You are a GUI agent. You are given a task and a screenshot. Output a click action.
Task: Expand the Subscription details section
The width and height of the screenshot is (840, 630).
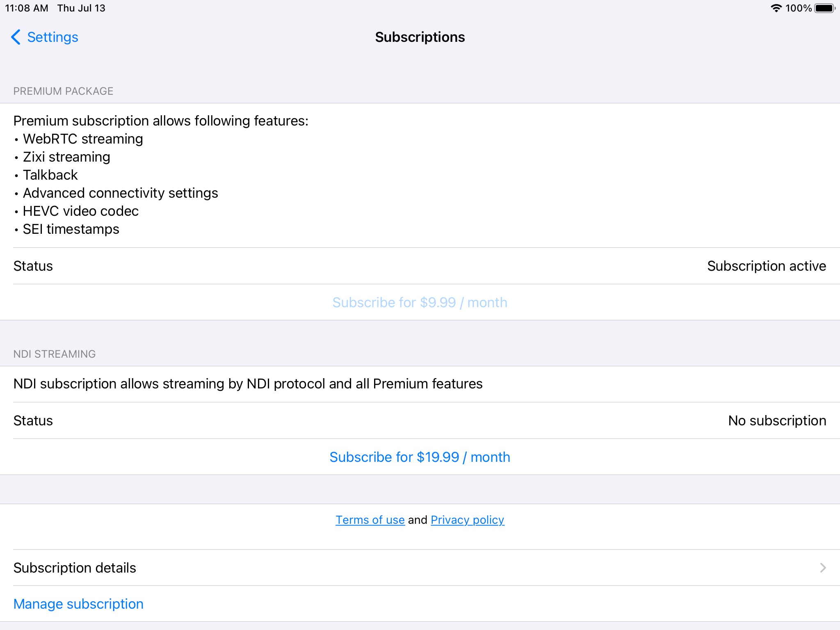click(x=420, y=567)
